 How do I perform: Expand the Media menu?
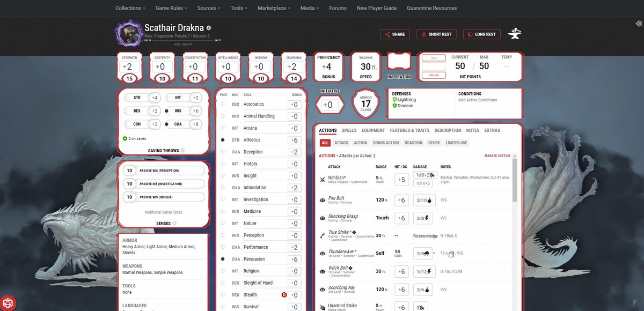click(310, 8)
